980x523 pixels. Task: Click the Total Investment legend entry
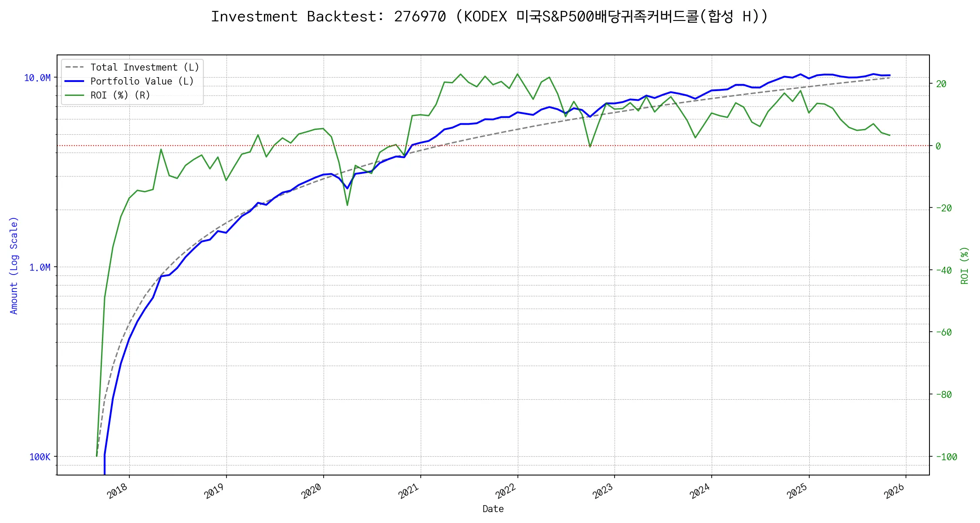[x=145, y=68]
